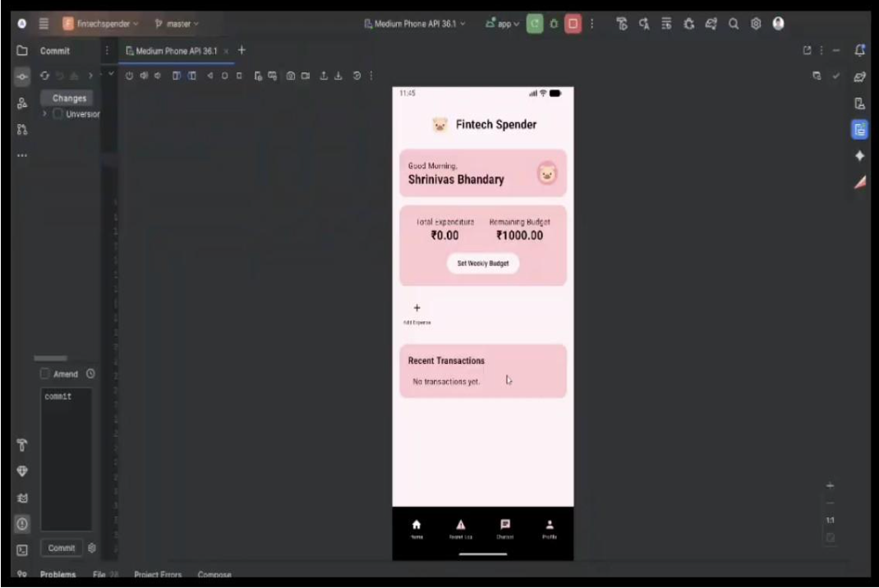879x588 pixels.
Task: Open the Pull Requests sidebar icon
Action: (22, 130)
